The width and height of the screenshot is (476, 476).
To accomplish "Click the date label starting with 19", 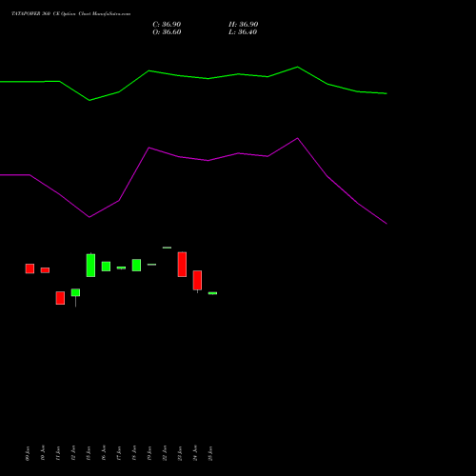I will coord(149,453).
